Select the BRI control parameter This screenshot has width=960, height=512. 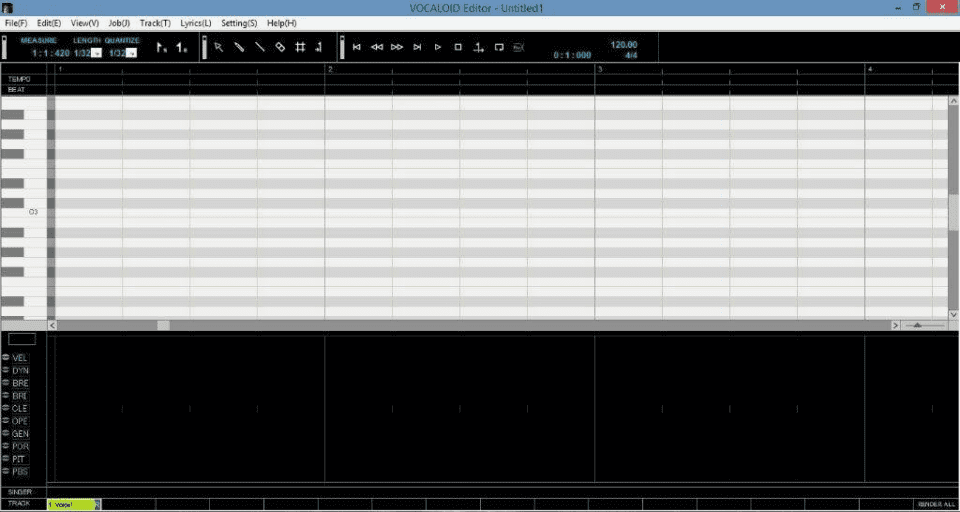tap(20, 396)
